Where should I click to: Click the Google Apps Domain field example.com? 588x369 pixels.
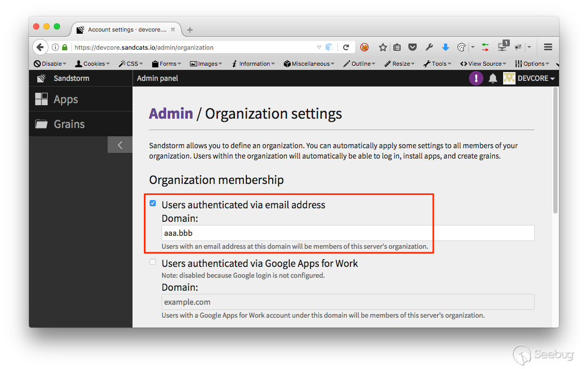tap(348, 302)
